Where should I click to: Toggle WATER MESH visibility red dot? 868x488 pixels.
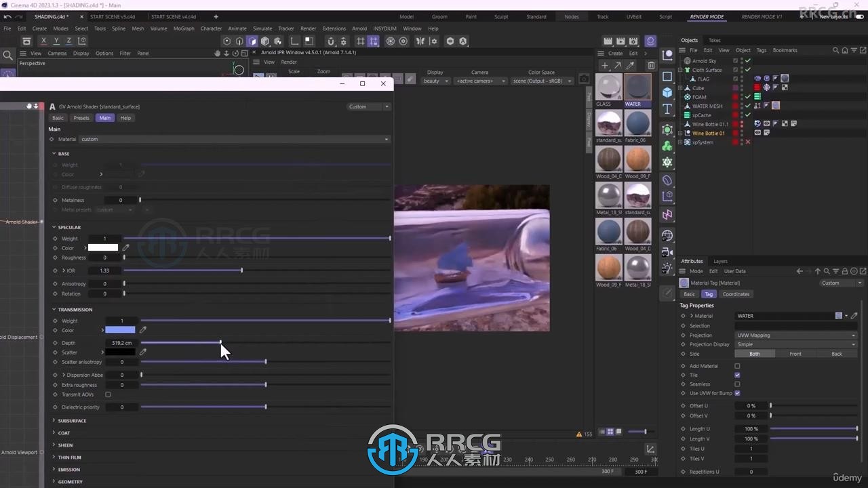pyautogui.click(x=736, y=106)
